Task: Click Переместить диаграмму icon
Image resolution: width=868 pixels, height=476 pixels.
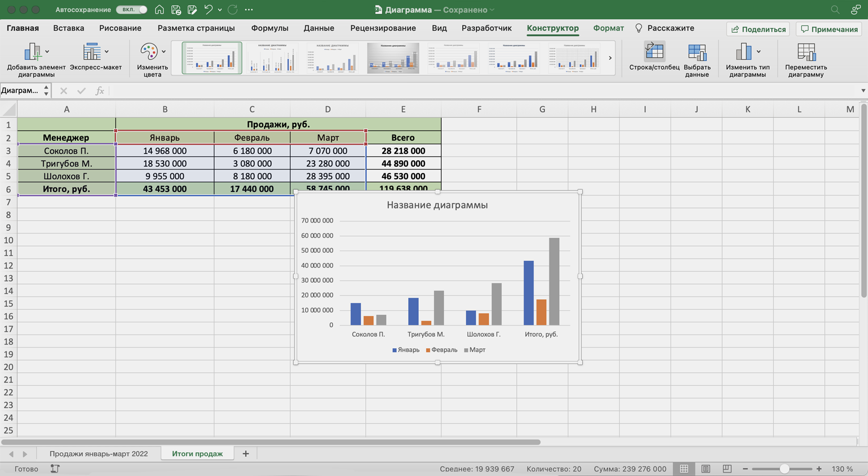Action: pyautogui.click(x=805, y=53)
